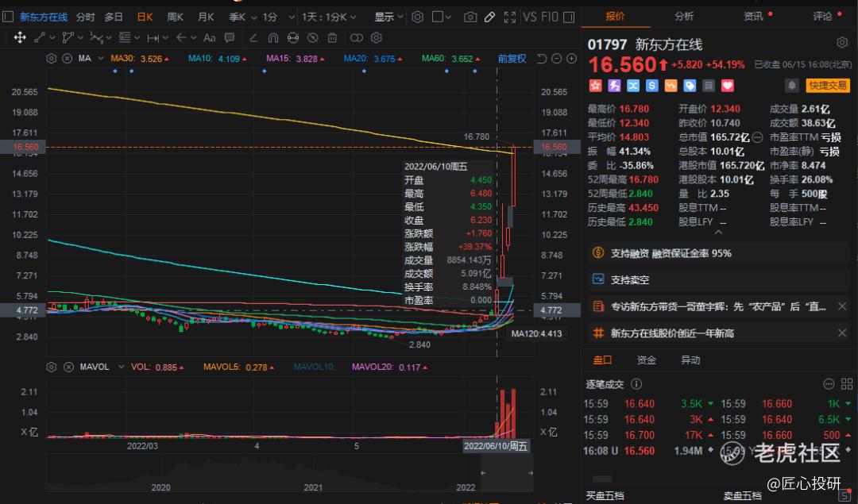Toggle hide drawings icon
This screenshot has height=504, width=858.
(312, 38)
